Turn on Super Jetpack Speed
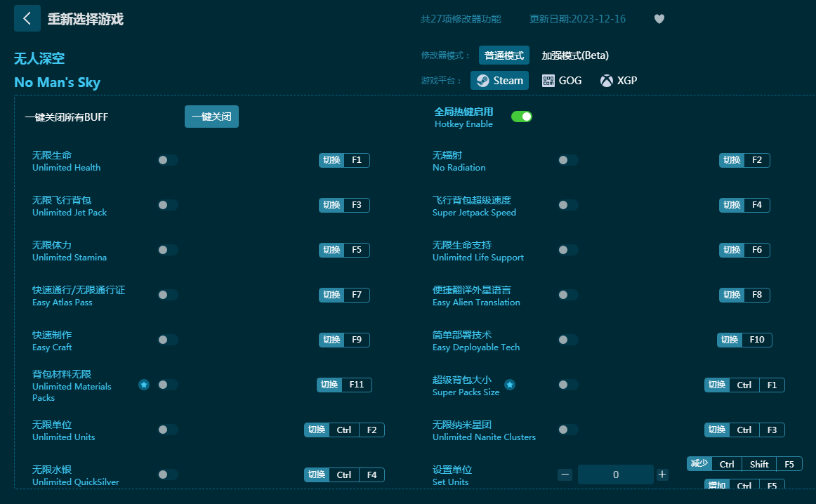The image size is (816, 504). [568, 205]
